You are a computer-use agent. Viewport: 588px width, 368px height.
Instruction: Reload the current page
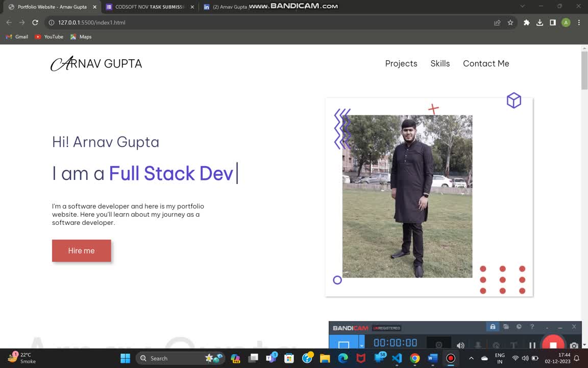tap(35, 22)
